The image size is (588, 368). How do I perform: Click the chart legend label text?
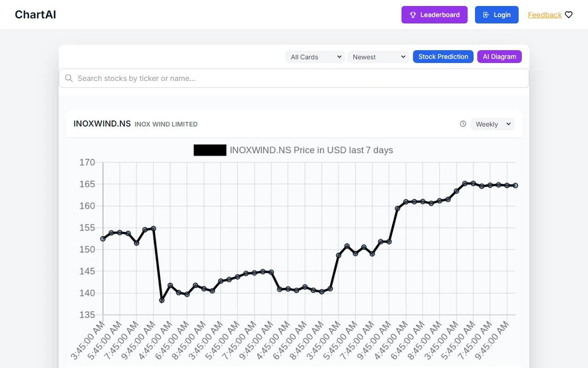311,150
